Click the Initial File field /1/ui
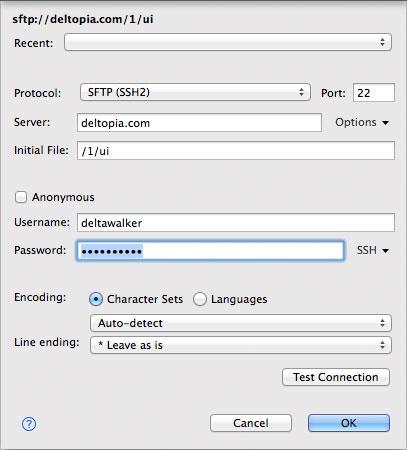The width and height of the screenshot is (407, 450). tap(236, 151)
